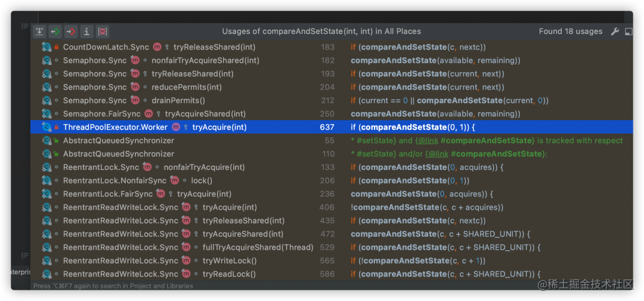Screen dimensions: 644x301
Task: Select Semaphore.Sync nonfairTryAcquireShared(int) usage
Action: [332, 60]
